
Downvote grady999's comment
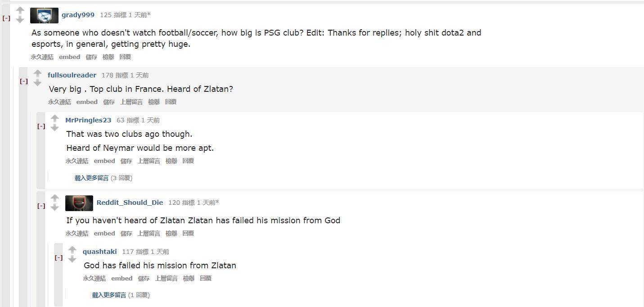pyautogui.click(x=20, y=19)
